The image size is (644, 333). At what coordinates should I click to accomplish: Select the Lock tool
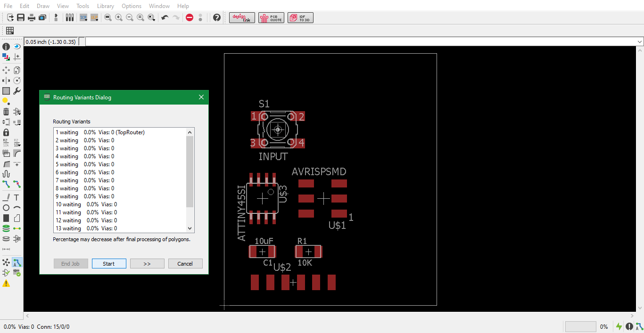(6, 132)
